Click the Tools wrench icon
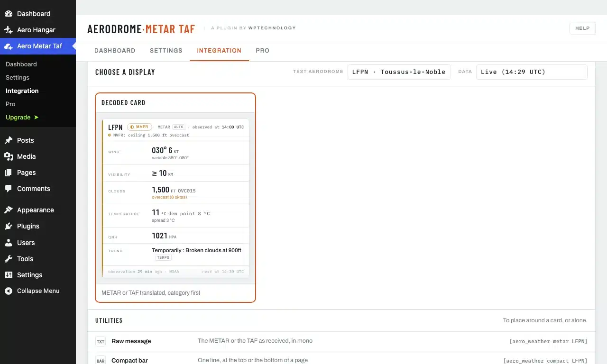This screenshot has height=364, width=607. (9, 259)
